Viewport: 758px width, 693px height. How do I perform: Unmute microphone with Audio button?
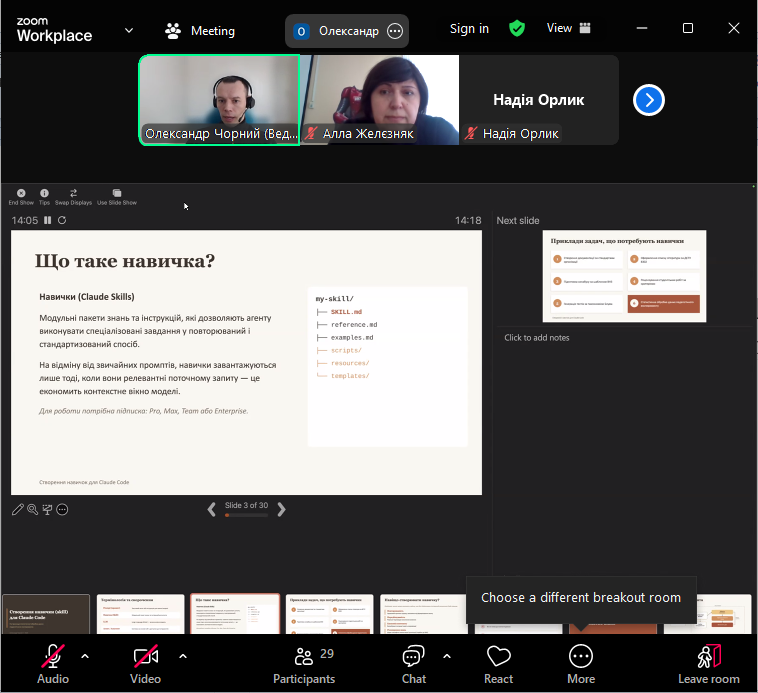(53, 663)
